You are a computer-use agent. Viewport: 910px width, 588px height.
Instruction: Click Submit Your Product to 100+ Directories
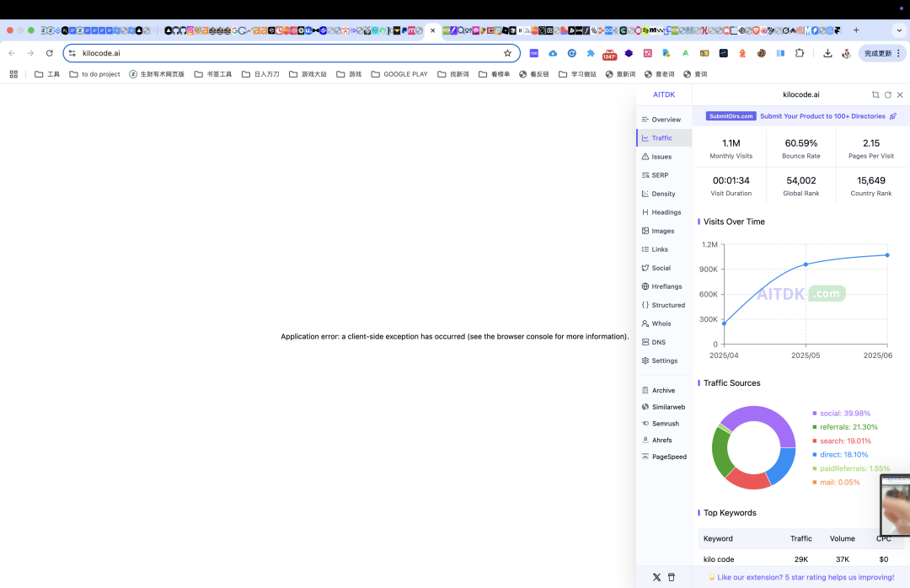pos(822,116)
